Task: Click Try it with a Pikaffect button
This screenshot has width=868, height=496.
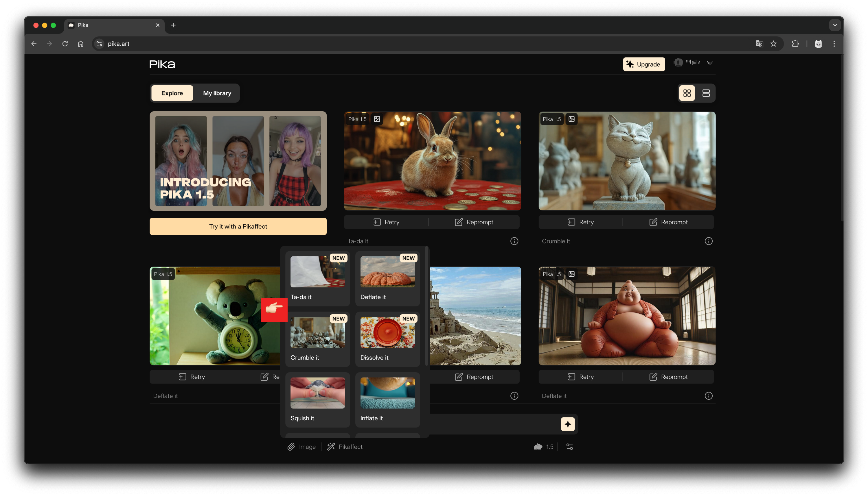Action: [238, 227]
